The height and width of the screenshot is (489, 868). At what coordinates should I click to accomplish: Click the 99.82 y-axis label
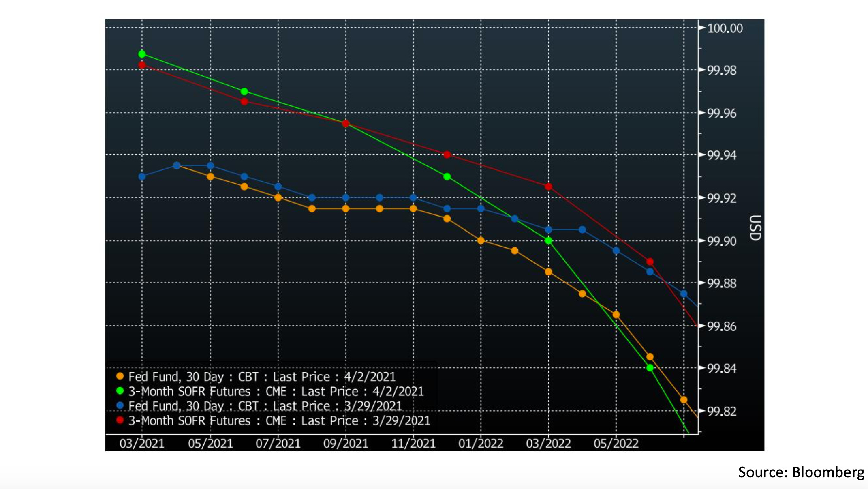pos(722,412)
